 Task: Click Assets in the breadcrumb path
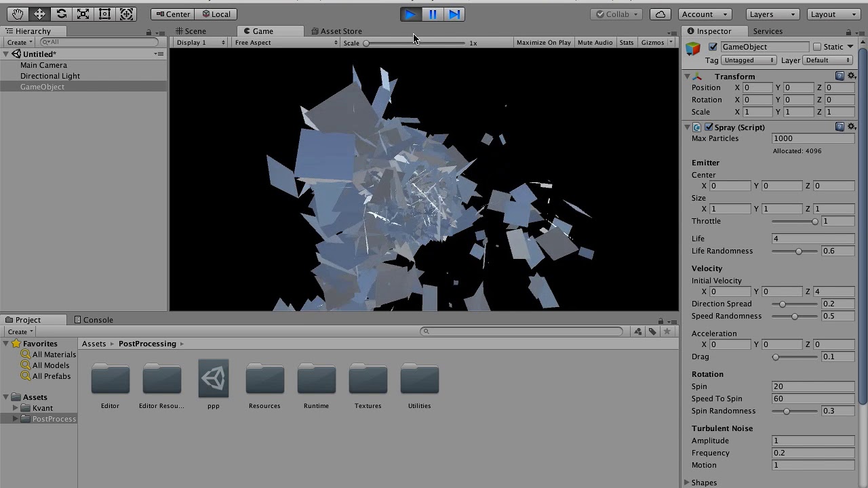pos(94,344)
